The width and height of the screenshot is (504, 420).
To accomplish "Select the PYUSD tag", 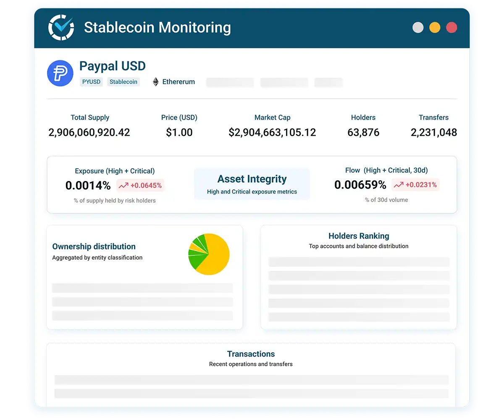I will (x=91, y=82).
